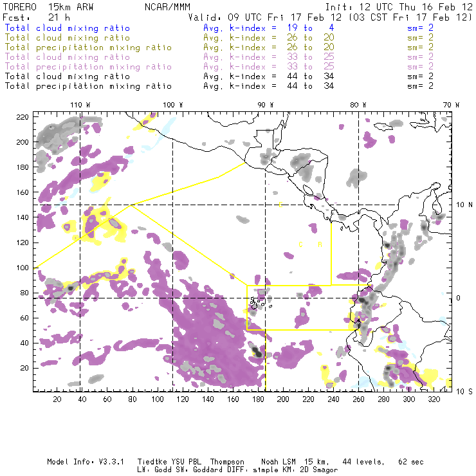Screen dimensions: 476x476
Task: Click the "44 levels," model text
Action: [363, 462]
